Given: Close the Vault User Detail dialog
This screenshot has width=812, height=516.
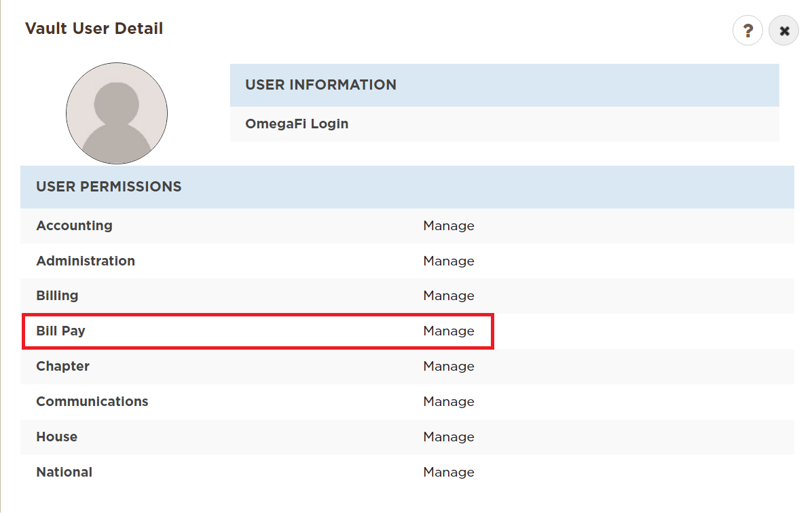Looking at the screenshot, I should coord(783,31).
